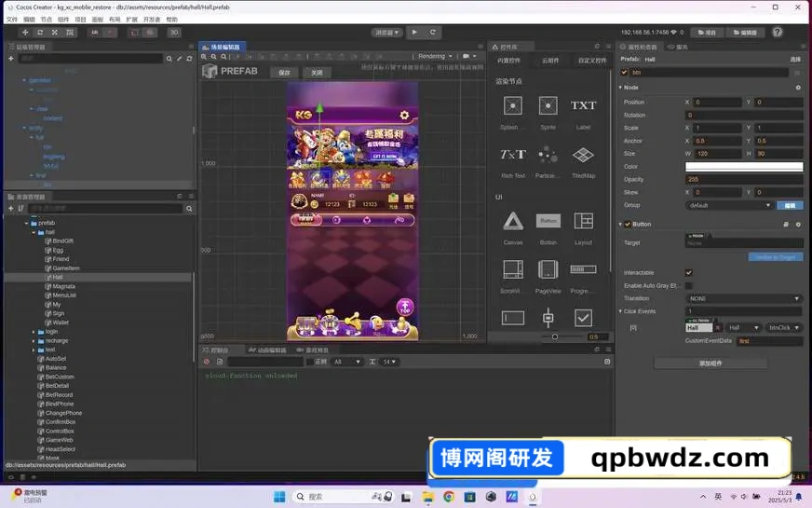This screenshot has height=508, width=812.
Task: Click the add component button in inspector
Action: point(710,364)
